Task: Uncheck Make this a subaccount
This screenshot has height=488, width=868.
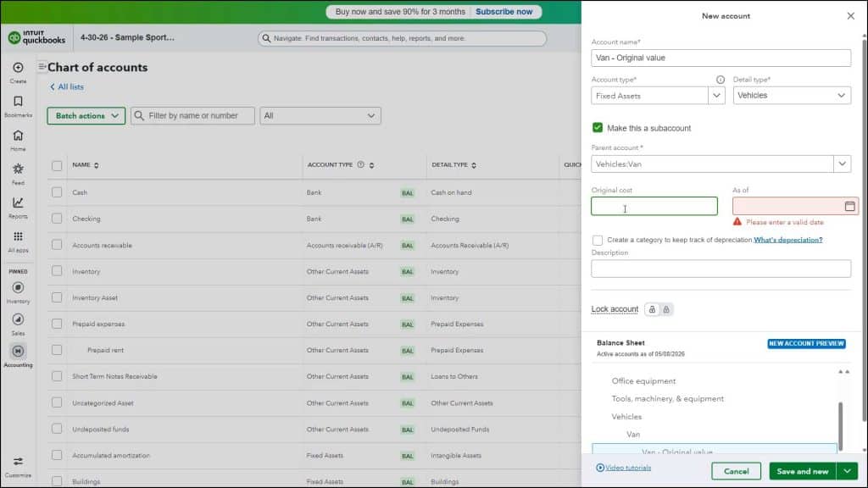Action: point(598,128)
